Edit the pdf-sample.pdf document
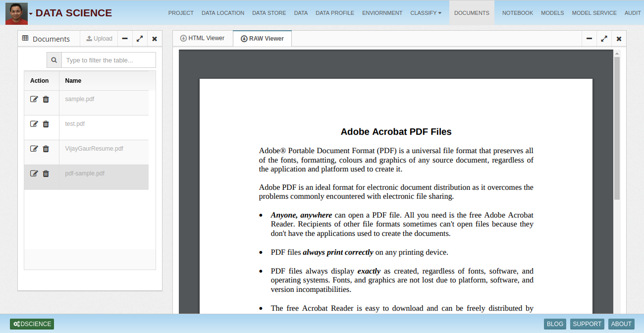Image resolution: width=644 pixels, height=333 pixels. point(34,173)
